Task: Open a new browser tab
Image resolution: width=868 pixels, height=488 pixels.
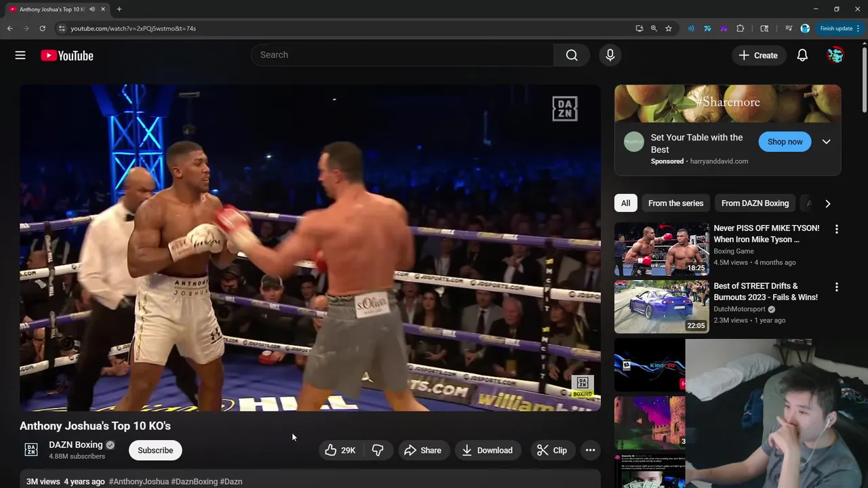Action: (119, 9)
